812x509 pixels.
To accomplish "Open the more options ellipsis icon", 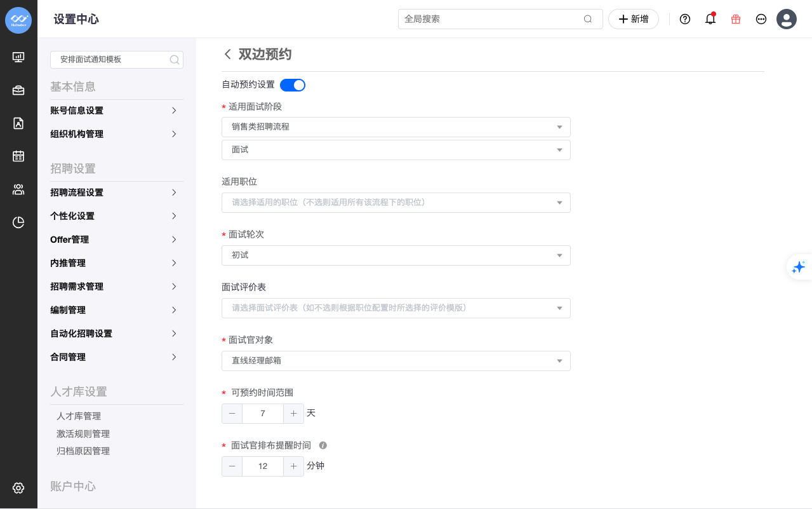I will click(x=761, y=19).
